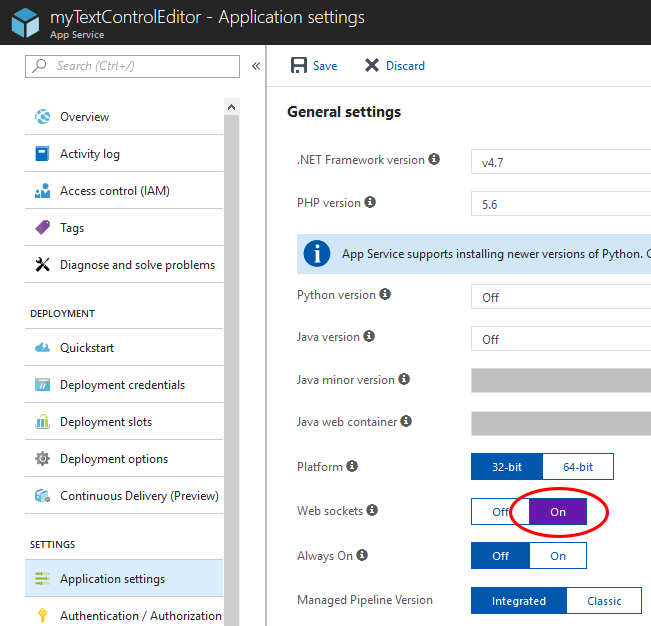Click the Save button label
This screenshot has height=626, width=651.
pyautogui.click(x=325, y=66)
